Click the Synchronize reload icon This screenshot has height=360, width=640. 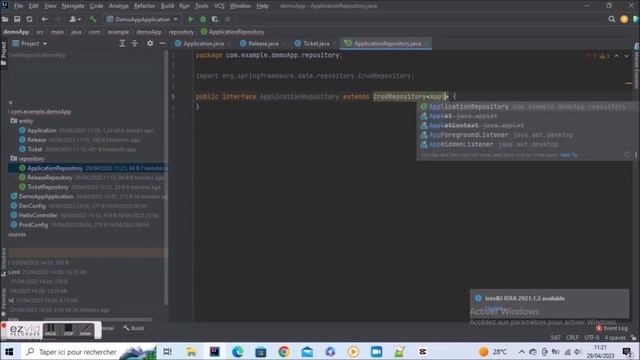[x=29, y=19]
